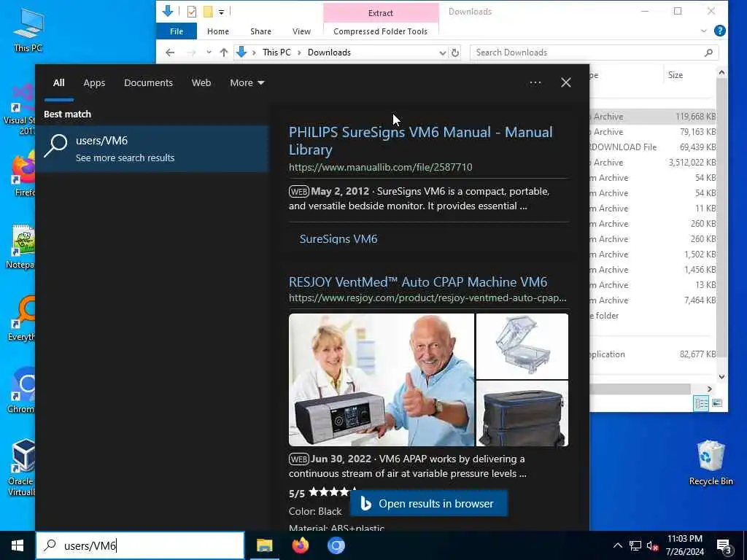
Task: Open the View ribbon tab
Action: coord(301,31)
